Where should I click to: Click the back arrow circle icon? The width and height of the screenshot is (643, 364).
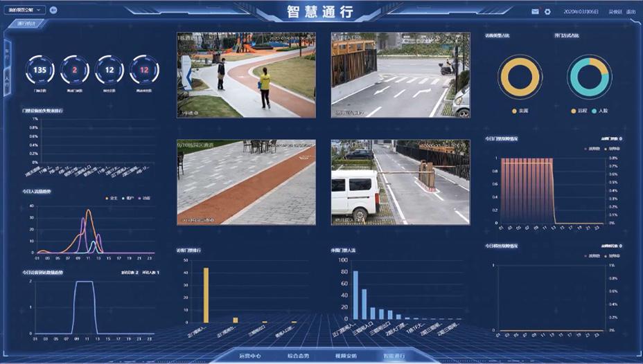point(54,10)
